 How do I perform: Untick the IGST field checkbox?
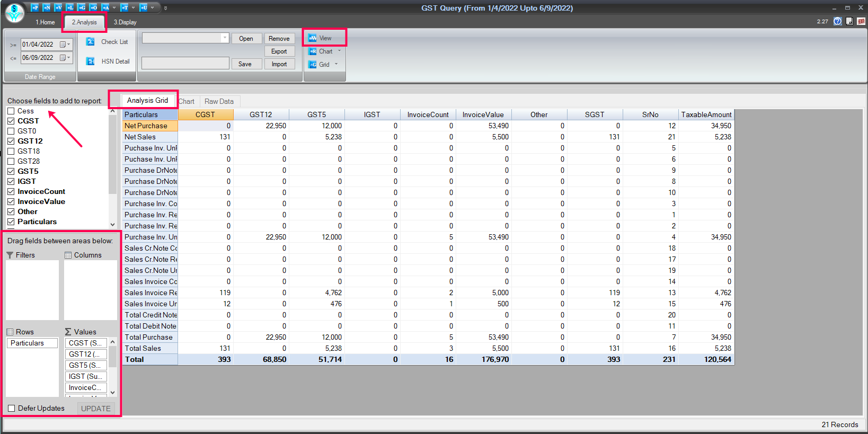[11, 181]
